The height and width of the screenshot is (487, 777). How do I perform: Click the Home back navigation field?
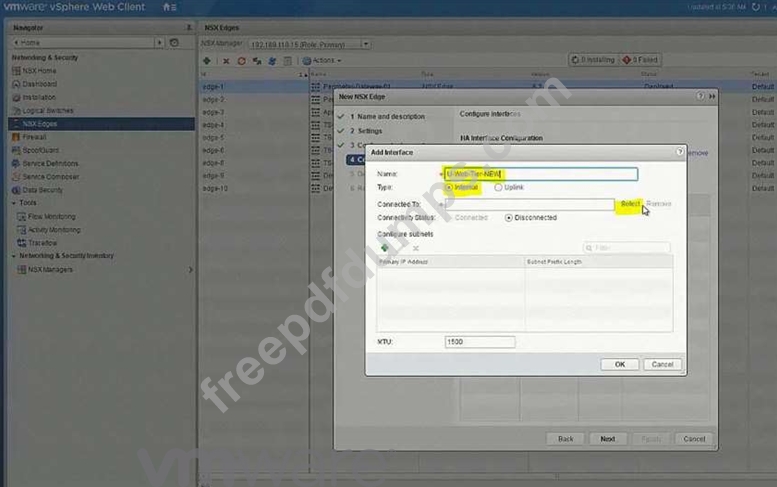pyautogui.click(x=83, y=43)
